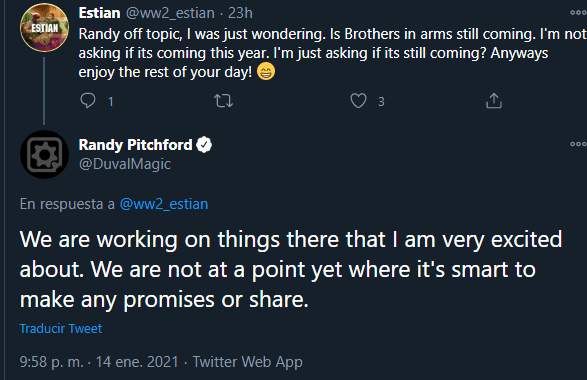Viewport: 587px width, 380px height.
Task: Click the @DuvalMagic handle
Action: click(x=125, y=164)
